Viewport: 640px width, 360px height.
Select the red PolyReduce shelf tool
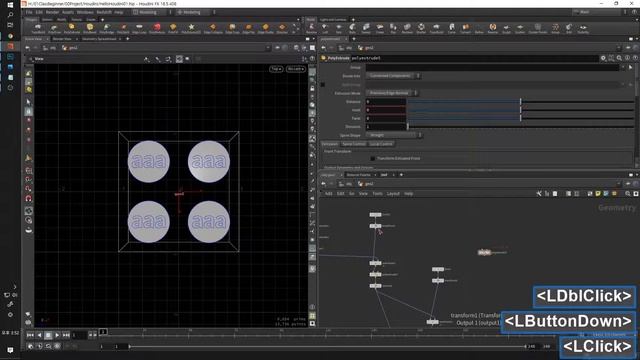(x=157, y=28)
